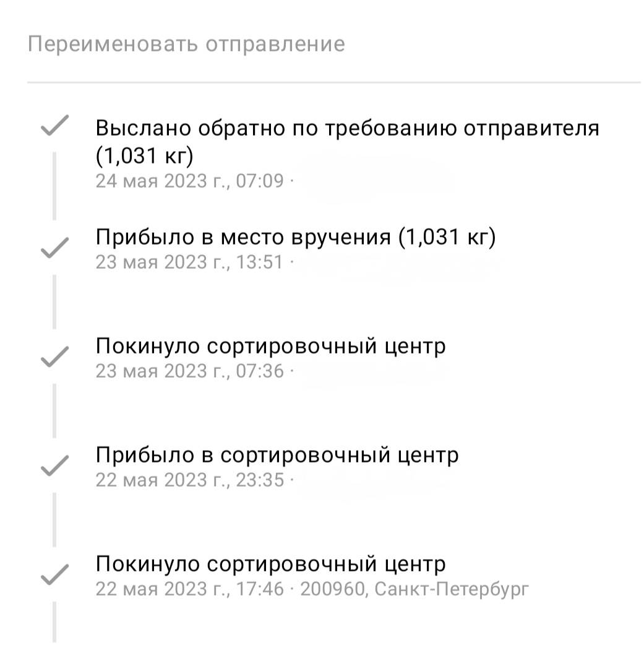This screenshot has width=644, height=663.
Task: Click the timestamp '23 мая 2023 г., 07:36'
Action: click(x=190, y=371)
